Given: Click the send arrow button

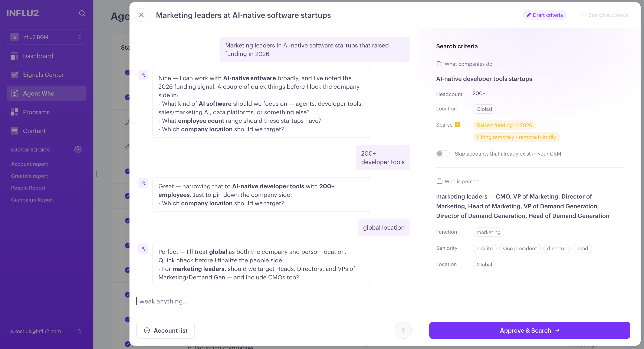Looking at the screenshot, I should tap(403, 330).
